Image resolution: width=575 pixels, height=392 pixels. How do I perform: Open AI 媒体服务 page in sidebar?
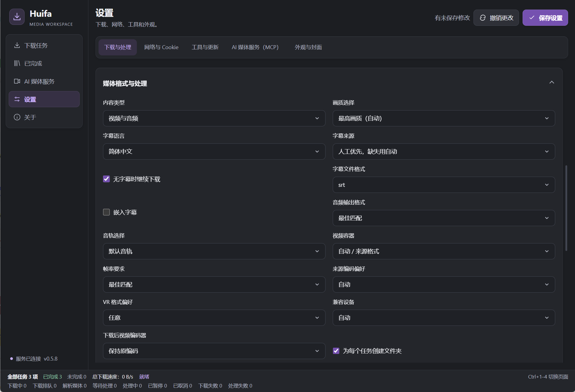(44, 81)
